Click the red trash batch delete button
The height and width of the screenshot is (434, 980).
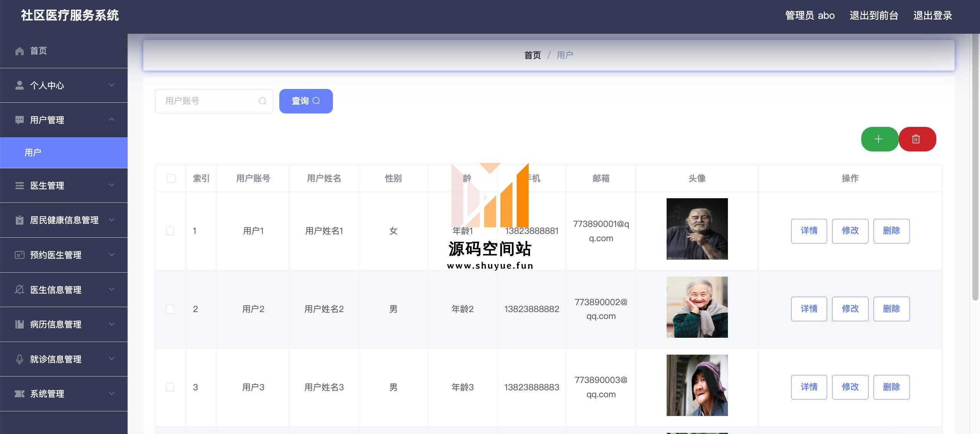[x=917, y=139]
